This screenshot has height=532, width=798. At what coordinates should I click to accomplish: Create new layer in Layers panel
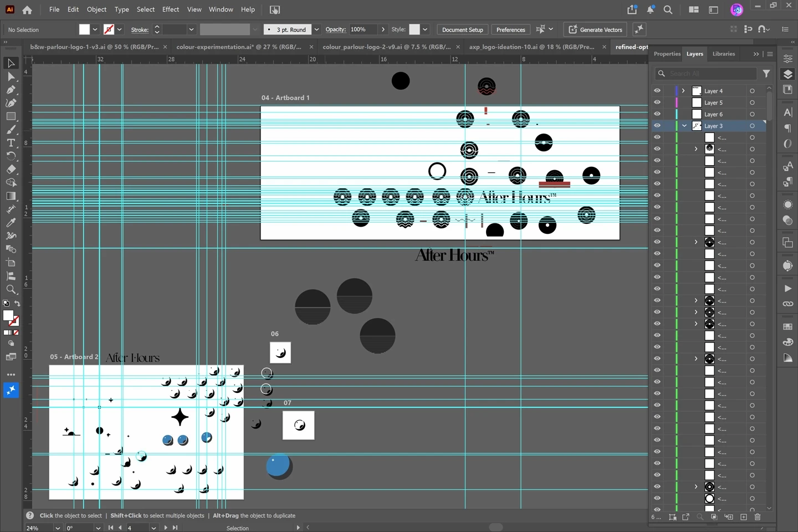tap(744, 517)
